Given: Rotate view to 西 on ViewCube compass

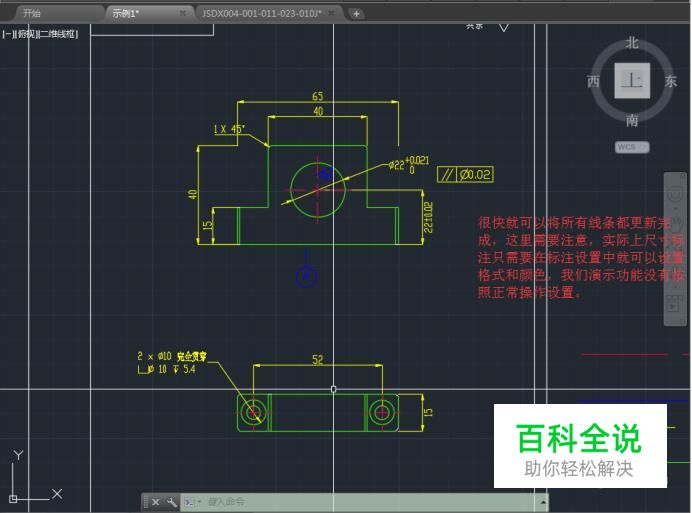Looking at the screenshot, I should [594, 81].
